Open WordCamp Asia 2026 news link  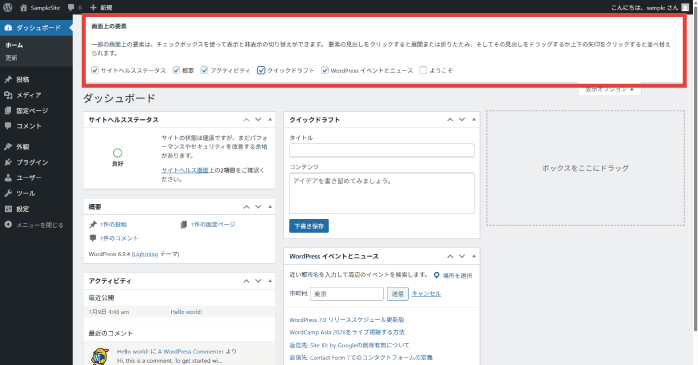point(347,332)
